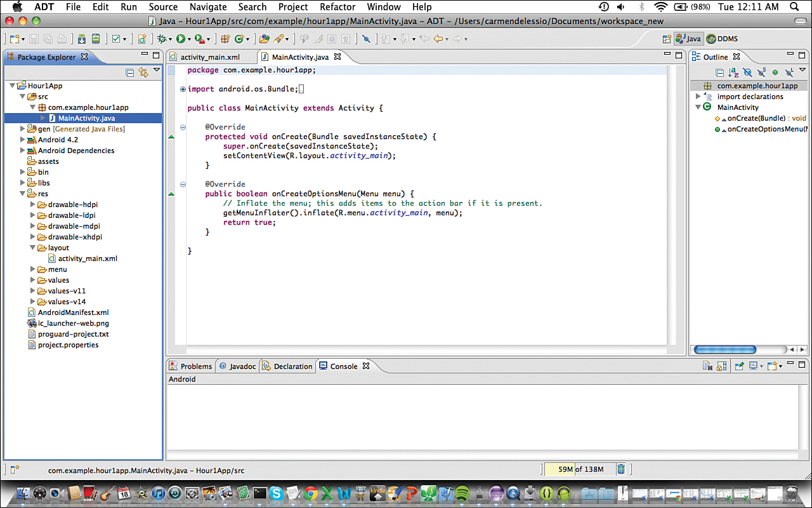Open the Debug button dropdown arrow
812x508 pixels.
coord(170,39)
